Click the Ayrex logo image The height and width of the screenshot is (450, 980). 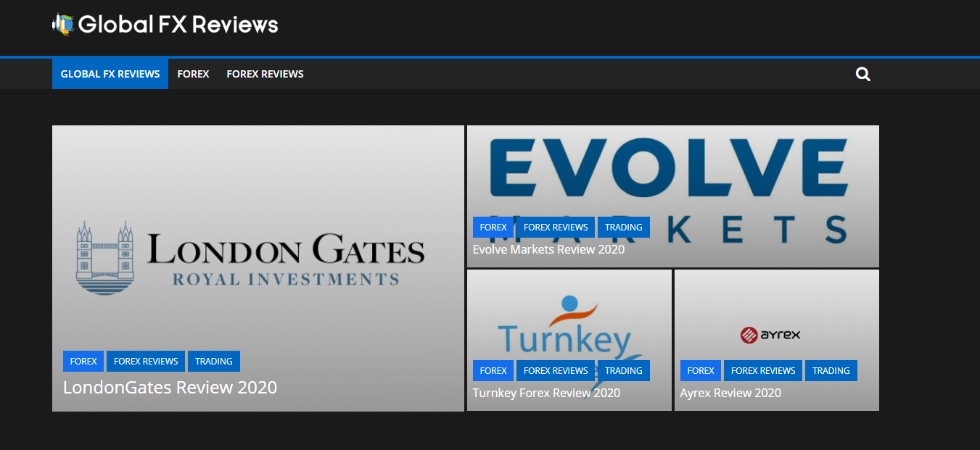click(x=770, y=335)
